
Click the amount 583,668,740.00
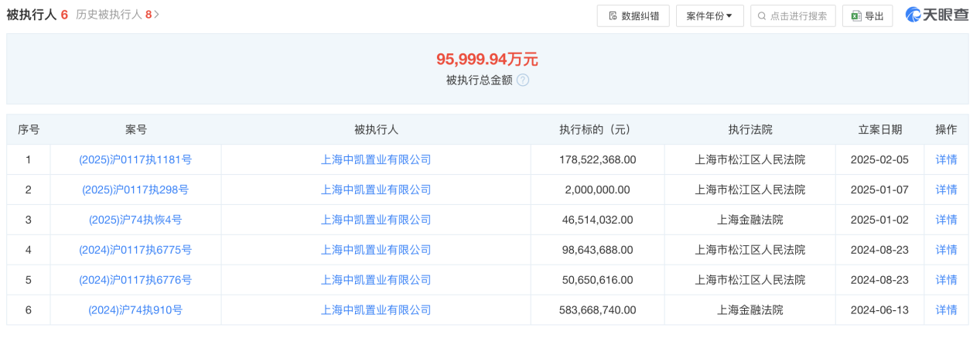(x=597, y=310)
